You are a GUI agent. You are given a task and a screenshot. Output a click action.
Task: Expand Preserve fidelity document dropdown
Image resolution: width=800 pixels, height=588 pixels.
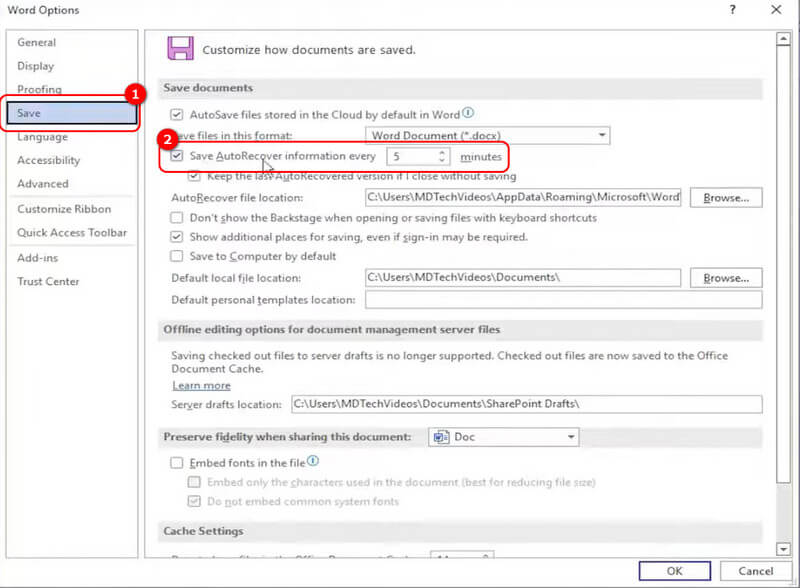click(x=571, y=437)
